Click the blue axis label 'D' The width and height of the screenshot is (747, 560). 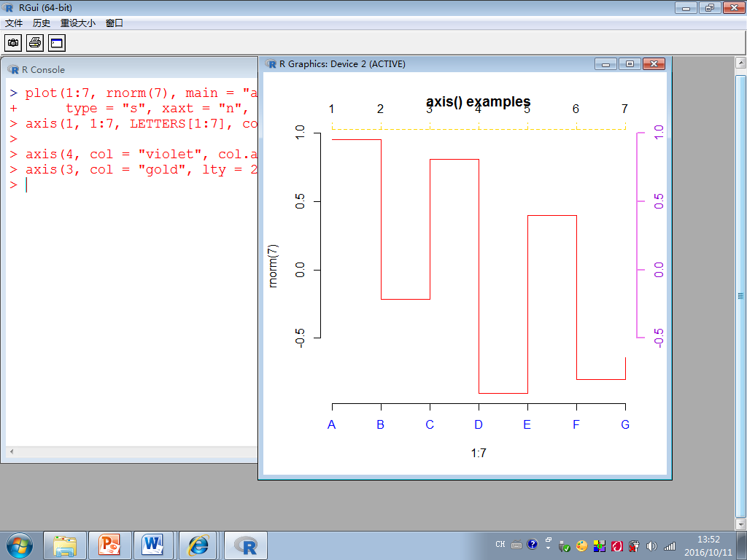point(479,424)
